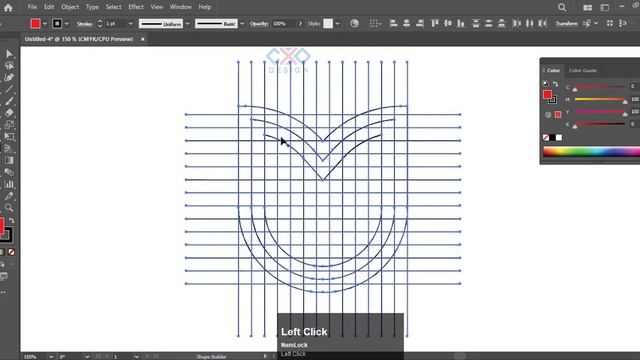Open the Window menu
Screen dimensions: 640x360
coord(180,7)
